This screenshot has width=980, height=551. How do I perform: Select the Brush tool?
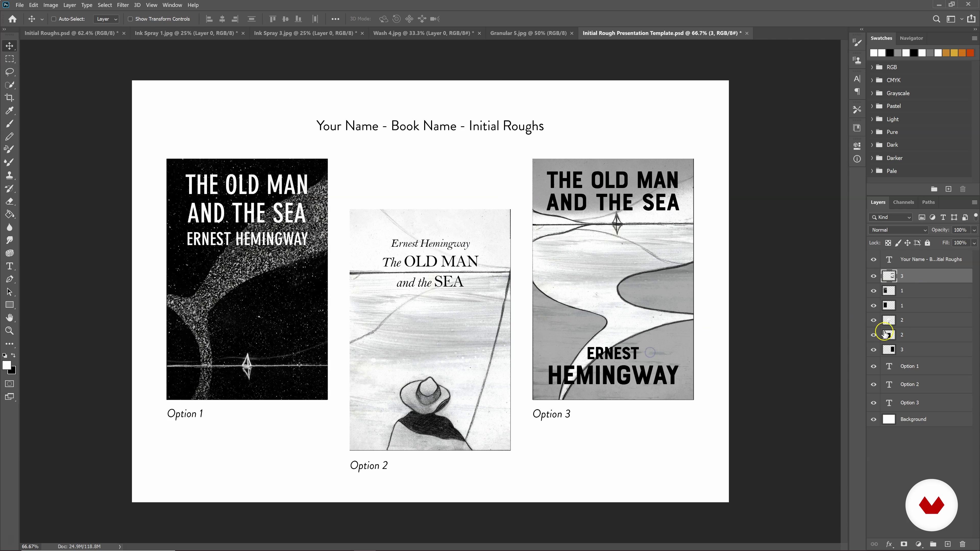(9, 123)
